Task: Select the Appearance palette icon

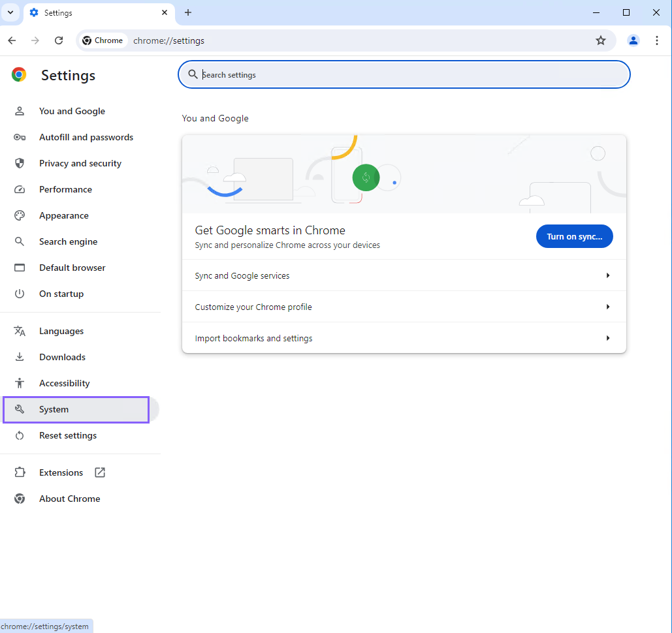Action: 20,215
